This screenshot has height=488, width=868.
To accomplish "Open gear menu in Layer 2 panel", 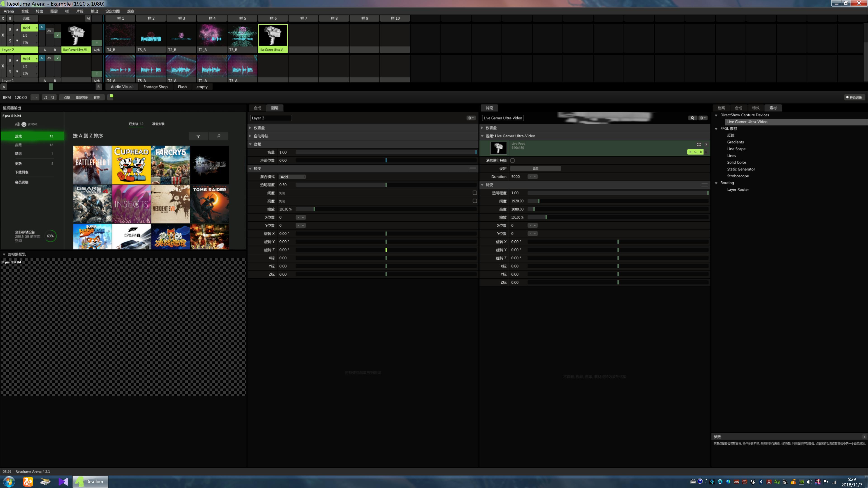I will coord(471,118).
